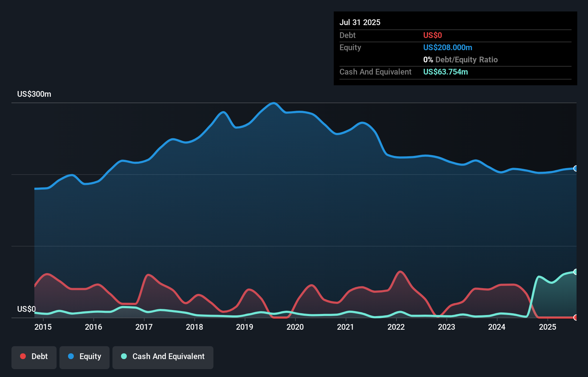Viewport: 588px width, 377px height.
Task: Select the 2015 x-axis year label
Action: coord(43,327)
